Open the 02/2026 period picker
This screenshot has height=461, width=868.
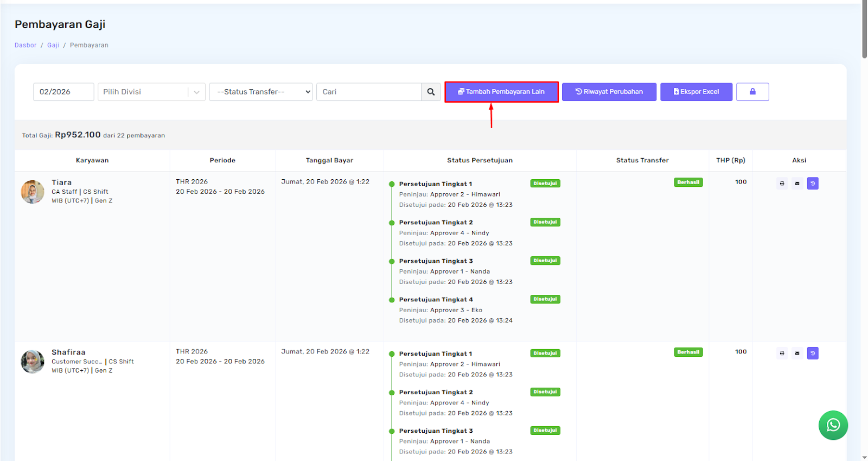[63, 92]
